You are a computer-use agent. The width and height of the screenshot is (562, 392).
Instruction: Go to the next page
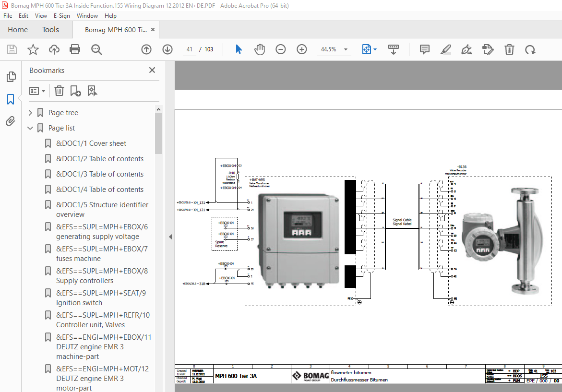[167, 49]
